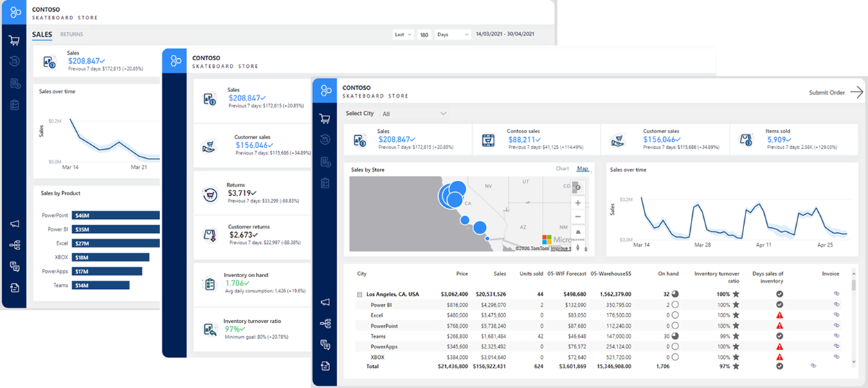Open the shopping cart icon in the back window's sidebar
The image size is (868, 388).
click(15, 40)
